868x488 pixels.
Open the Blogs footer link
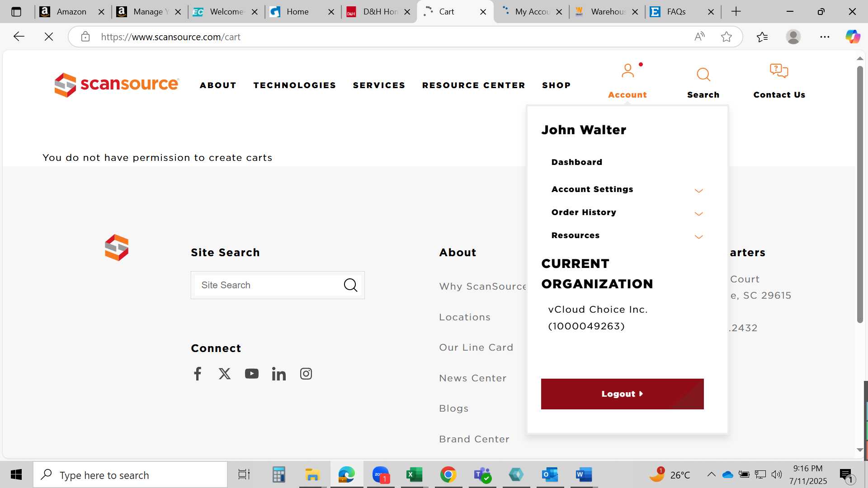coord(454,408)
